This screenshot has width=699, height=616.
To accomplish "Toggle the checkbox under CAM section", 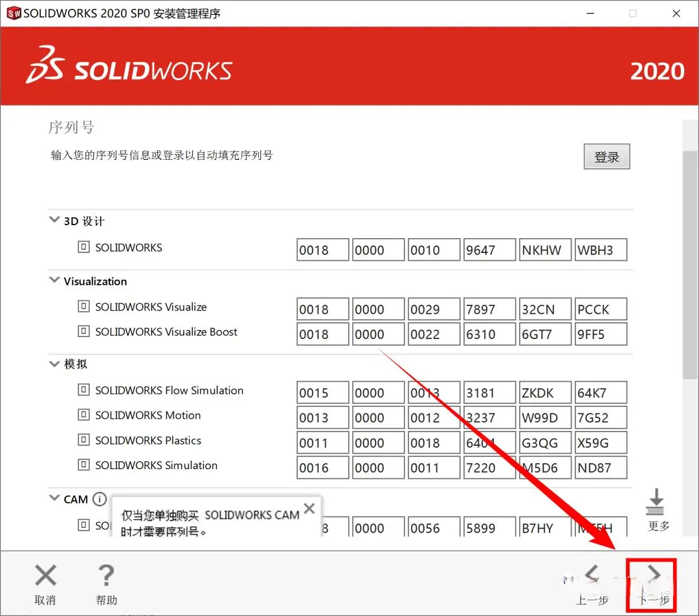I will [83, 525].
